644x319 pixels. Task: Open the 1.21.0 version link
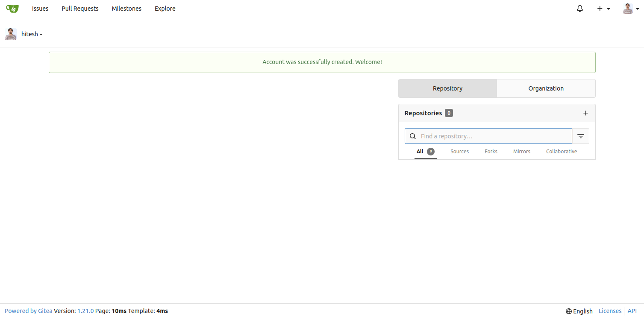(x=85, y=311)
